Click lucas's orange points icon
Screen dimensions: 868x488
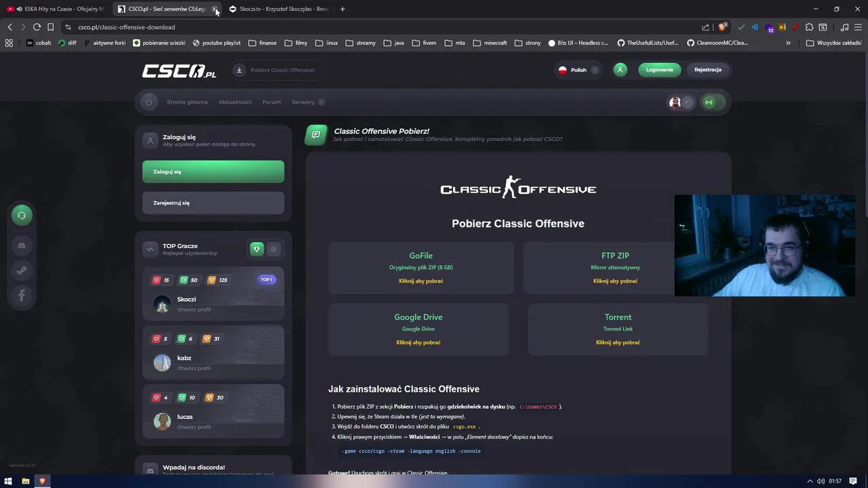209,398
